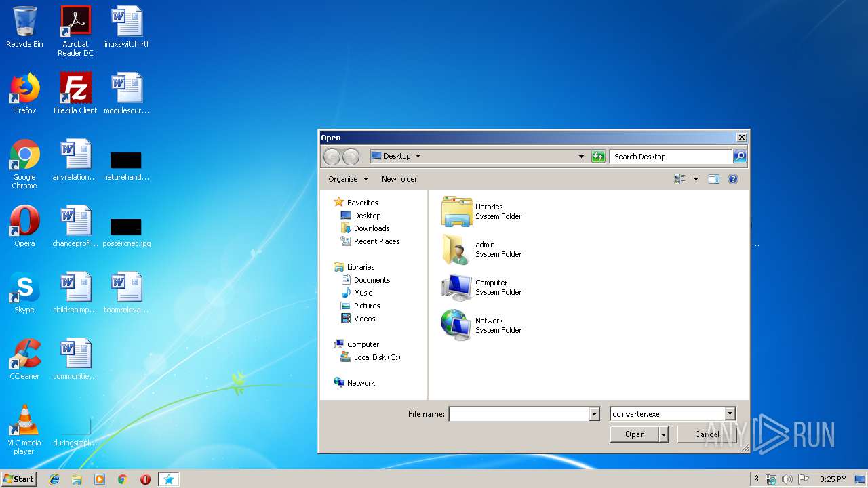Click the volume speaker tray icon
This screenshot has width=868, height=488.
tap(787, 479)
